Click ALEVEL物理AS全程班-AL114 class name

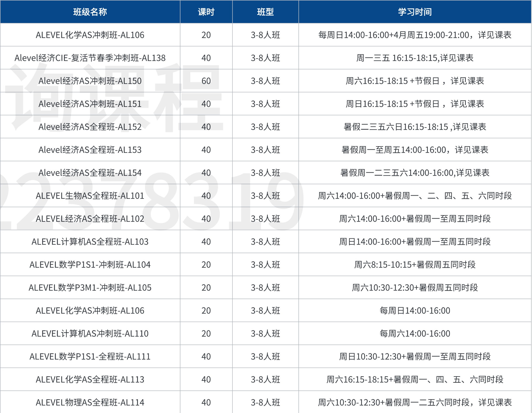tap(90, 402)
